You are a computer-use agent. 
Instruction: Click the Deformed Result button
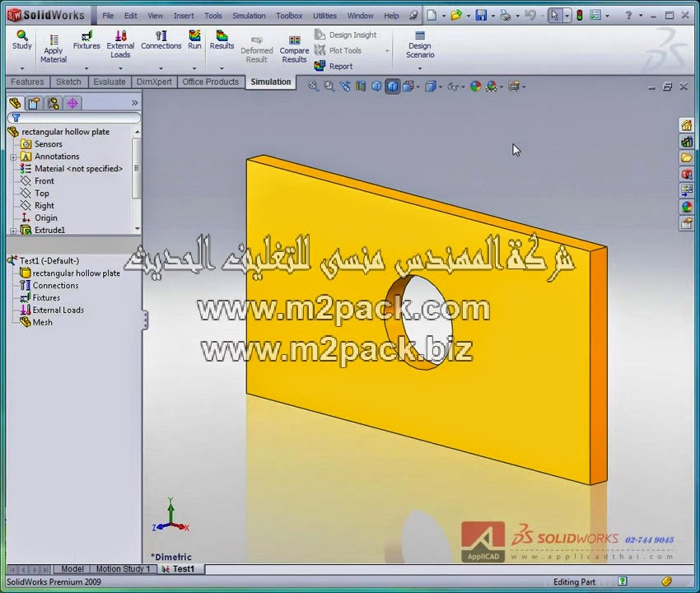[257, 49]
